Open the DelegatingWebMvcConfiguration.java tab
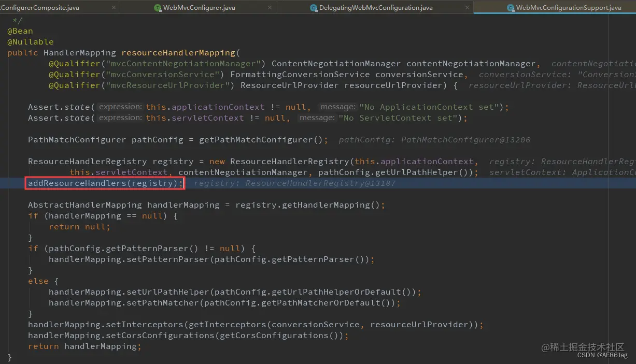 (376, 8)
